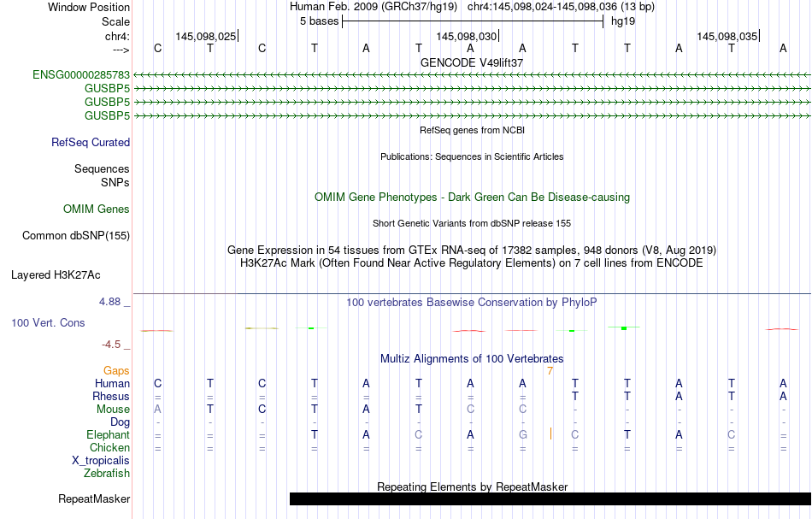Select the Chicken alignment row label
812x519 pixels.
click(x=109, y=448)
